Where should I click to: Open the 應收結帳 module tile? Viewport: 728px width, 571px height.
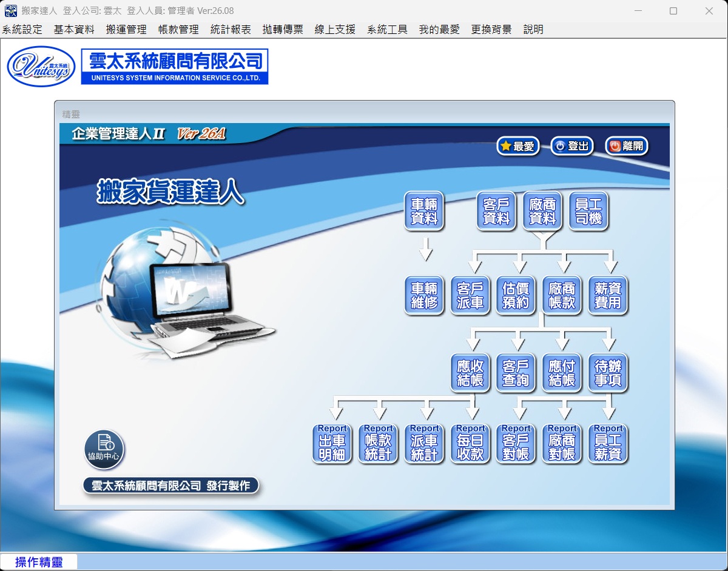click(x=470, y=373)
